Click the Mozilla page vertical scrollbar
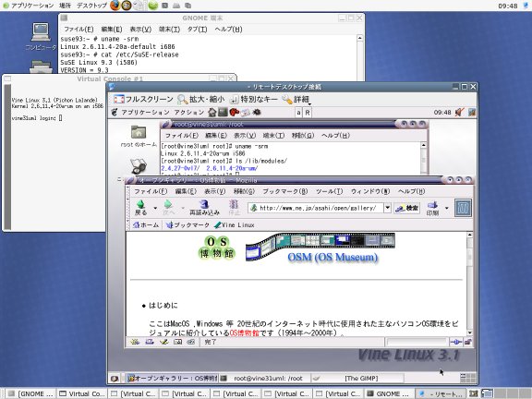This screenshot has width=532, height=399. (x=469, y=284)
